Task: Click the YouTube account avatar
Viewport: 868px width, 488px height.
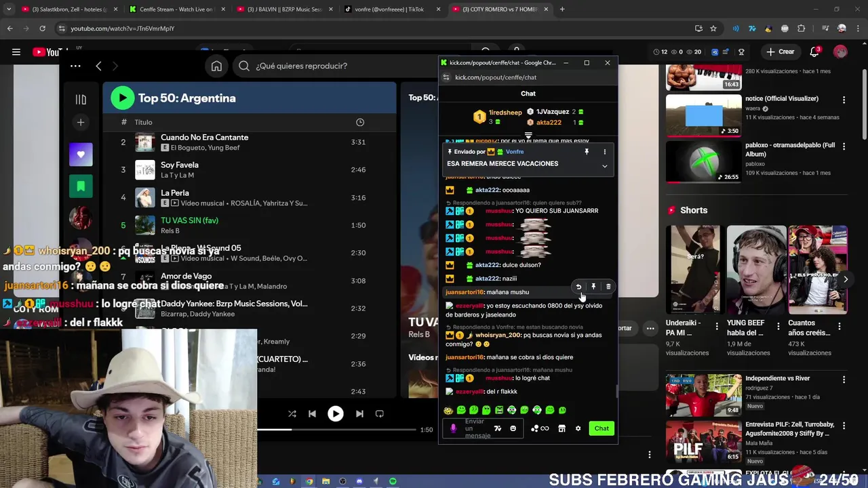Action: click(841, 52)
